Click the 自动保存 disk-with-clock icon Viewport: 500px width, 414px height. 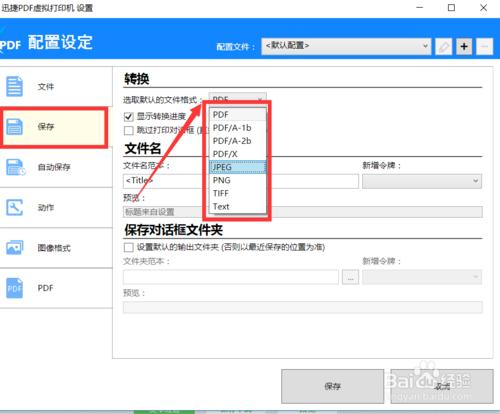click(15, 167)
